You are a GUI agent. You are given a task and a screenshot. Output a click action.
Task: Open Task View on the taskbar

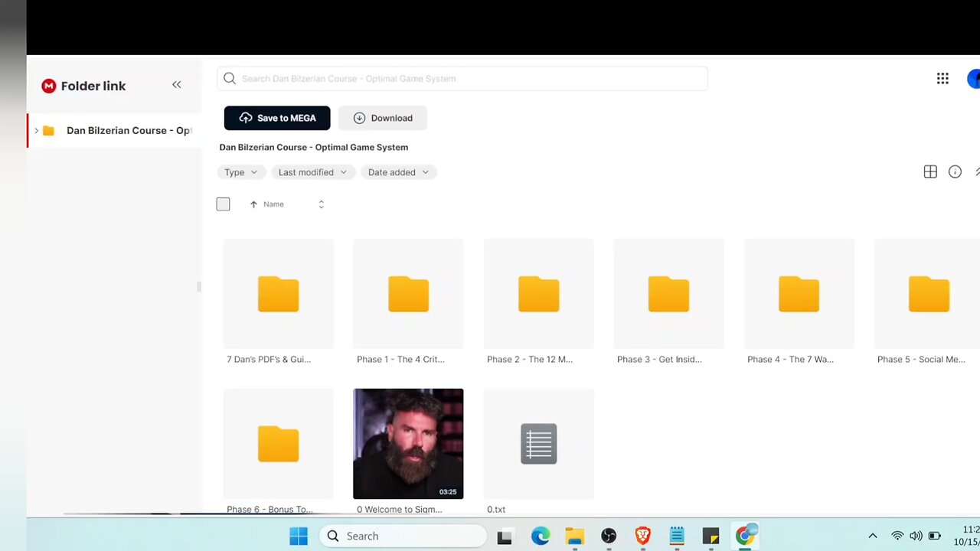tap(505, 536)
